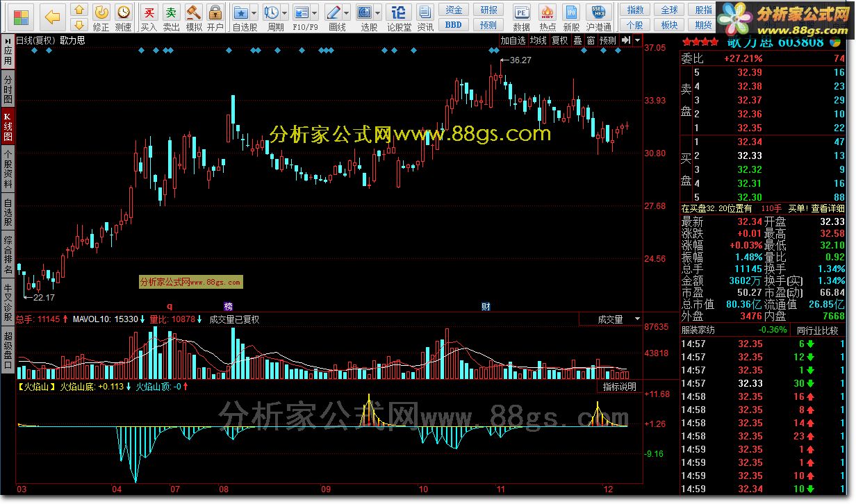Open the 模拟 gavel icon
Image resolution: width=856 pixels, height=504 pixels.
click(194, 12)
